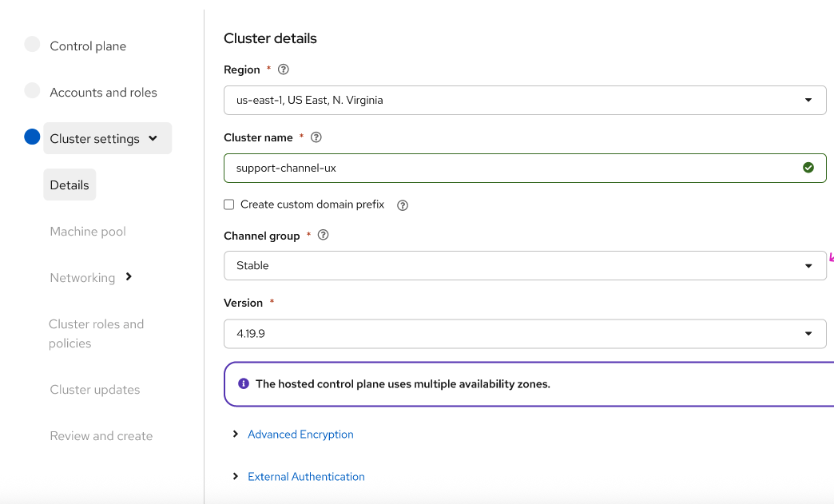The image size is (834, 504).
Task: Click help icon beside custom domain prefix
Action: [403, 205]
